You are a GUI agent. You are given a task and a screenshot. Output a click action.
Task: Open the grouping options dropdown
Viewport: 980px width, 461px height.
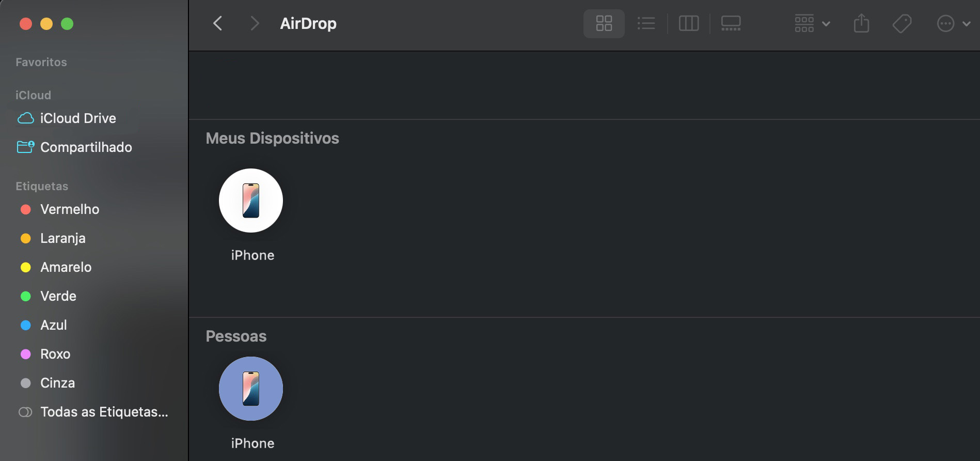(811, 23)
